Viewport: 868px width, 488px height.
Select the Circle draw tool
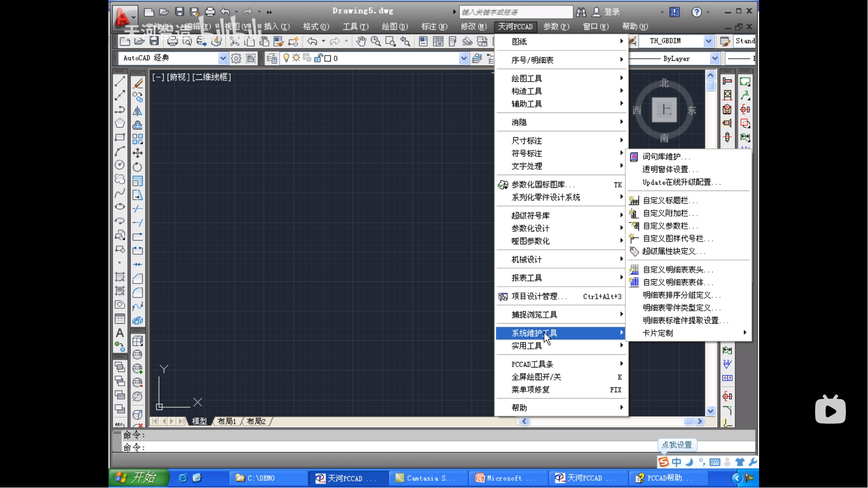[x=120, y=165]
